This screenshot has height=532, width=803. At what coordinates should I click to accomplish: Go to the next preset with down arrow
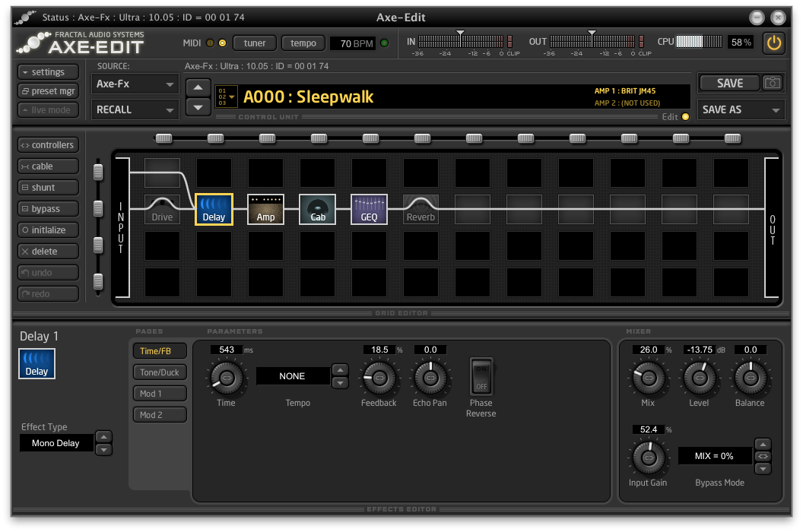(x=198, y=107)
